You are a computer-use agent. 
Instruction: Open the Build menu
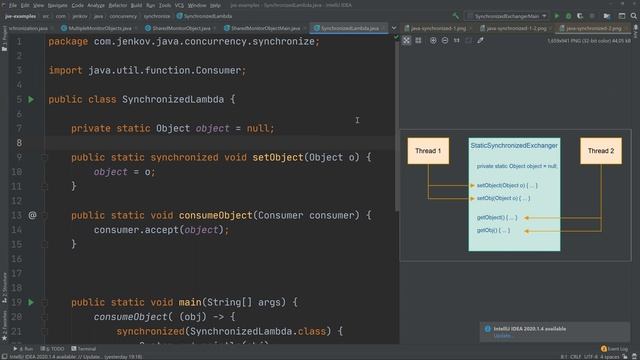point(136,5)
